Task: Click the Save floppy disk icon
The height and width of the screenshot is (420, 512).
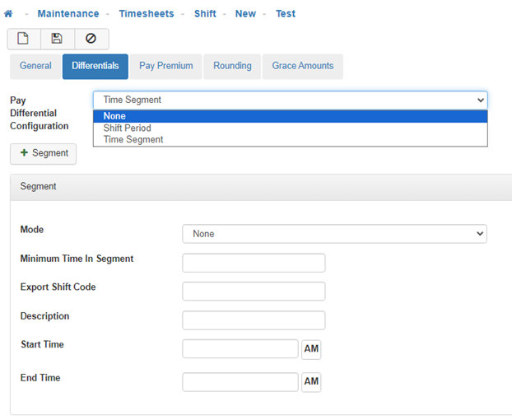Action: point(57,39)
